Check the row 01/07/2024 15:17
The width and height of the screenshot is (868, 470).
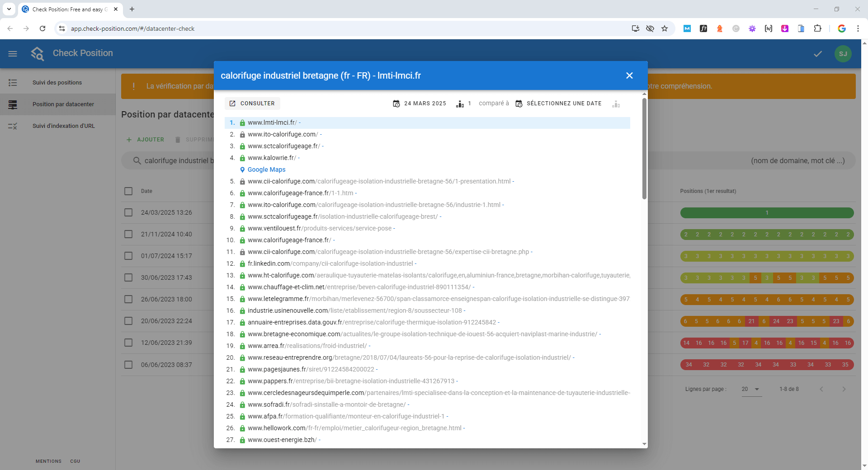(128, 256)
